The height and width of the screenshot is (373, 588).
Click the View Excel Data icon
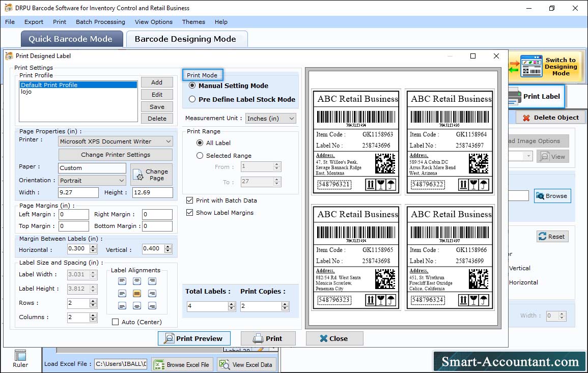click(x=224, y=365)
